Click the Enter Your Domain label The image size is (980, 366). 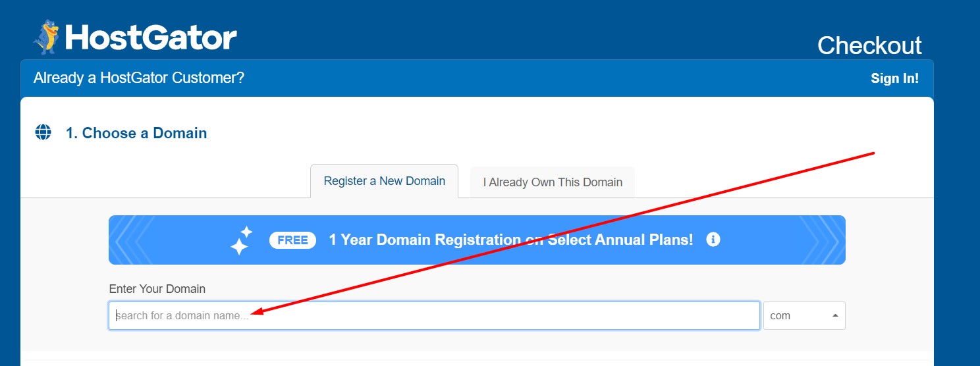[x=157, y=289]
